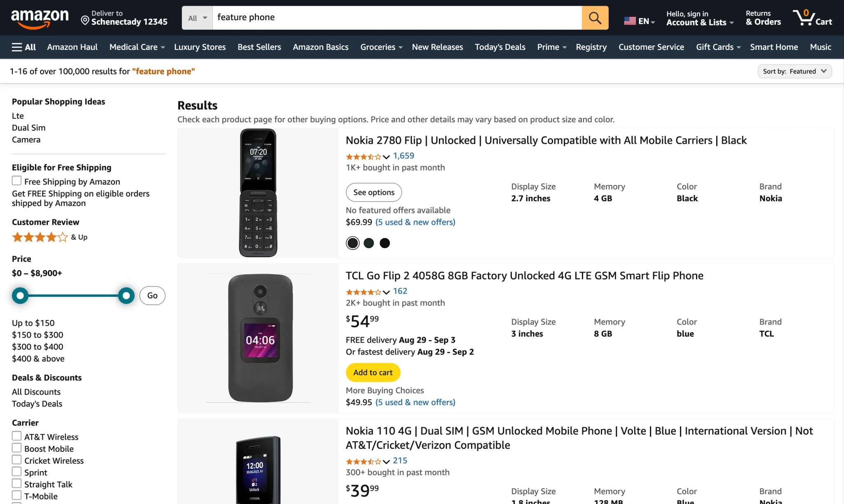Open the Sort by Featured dropdown
The width and height of the screenshot is (844, 504).
click(x=795, y=71)
